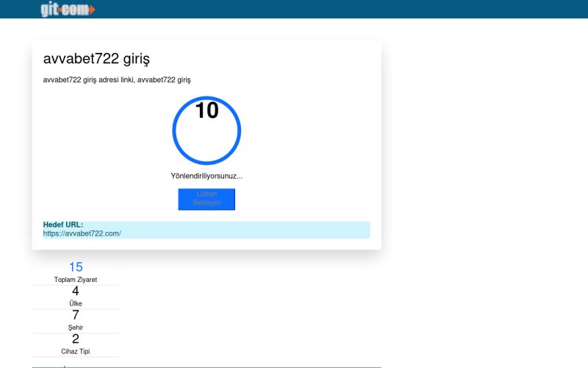Click the countdown number 10
The image size is (588, 368).
point(207,110)
